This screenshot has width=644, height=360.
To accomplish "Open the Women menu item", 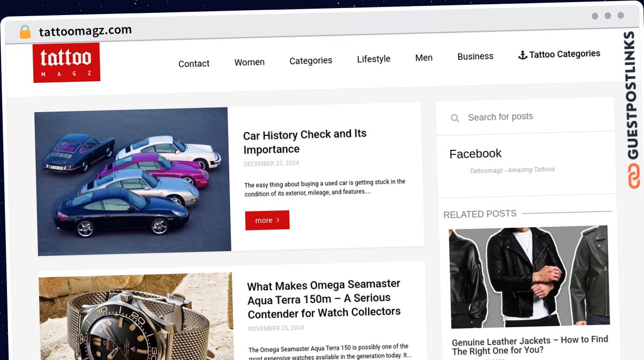I will [250, 62].
